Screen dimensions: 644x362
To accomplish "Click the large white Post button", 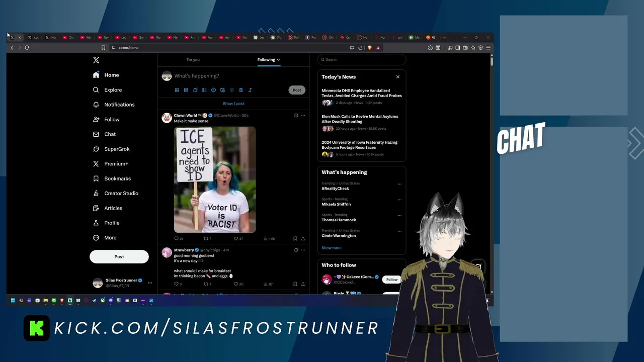I will pyautogui.click(x=119, y=256).
